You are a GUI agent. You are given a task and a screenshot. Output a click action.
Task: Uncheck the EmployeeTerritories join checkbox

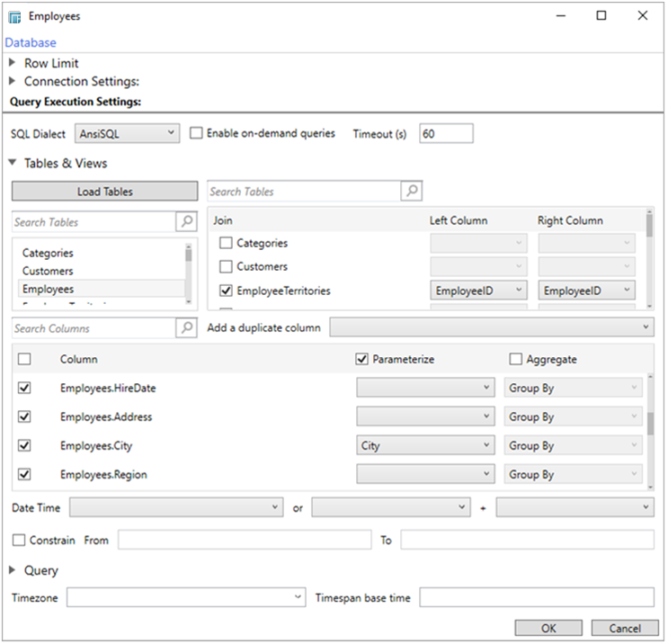pyautogui.click(x=227, y=291)
